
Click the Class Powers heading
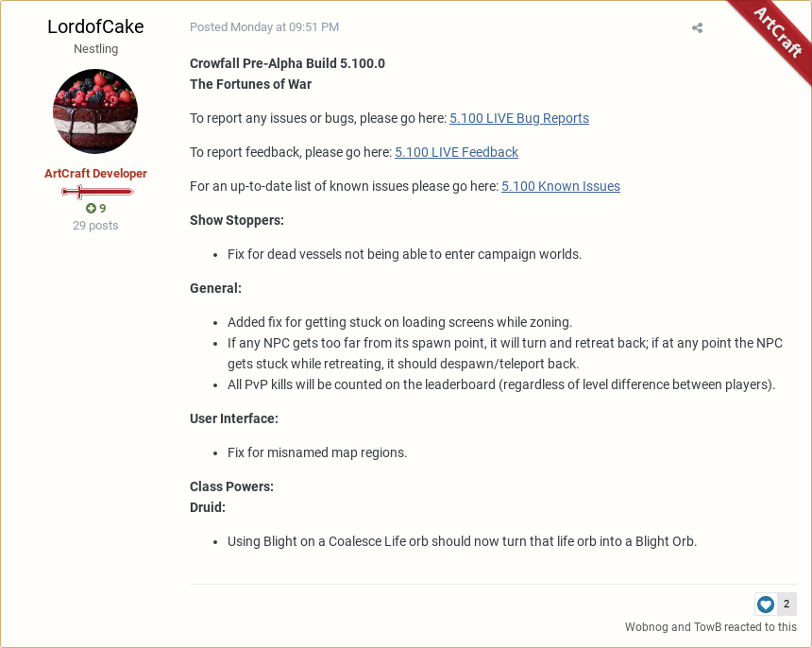pyautogui.click(x=231, y=486)
